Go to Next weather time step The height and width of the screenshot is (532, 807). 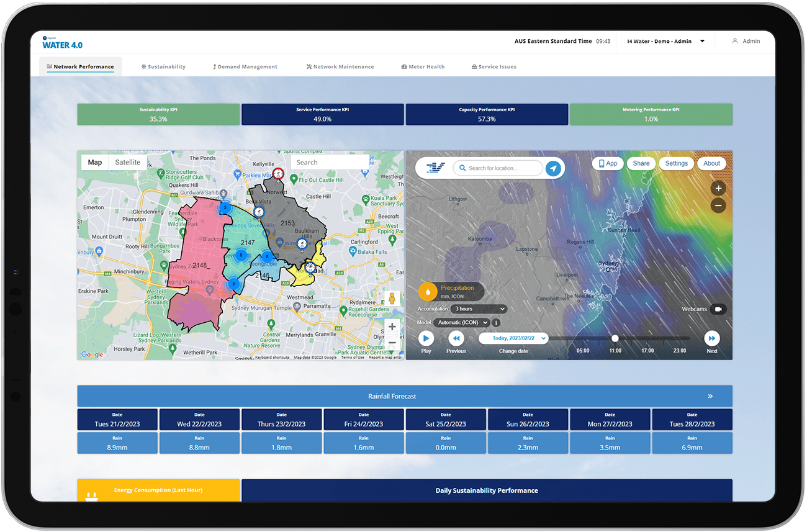tap(712, 338)
